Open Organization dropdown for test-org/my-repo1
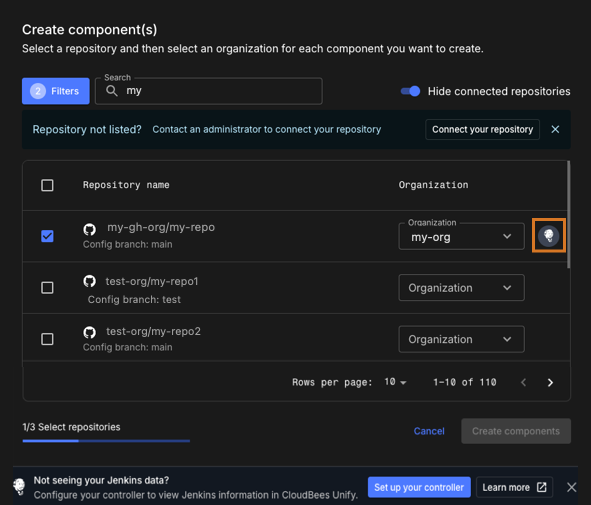 pyautogui.click(x=461, y=288)
